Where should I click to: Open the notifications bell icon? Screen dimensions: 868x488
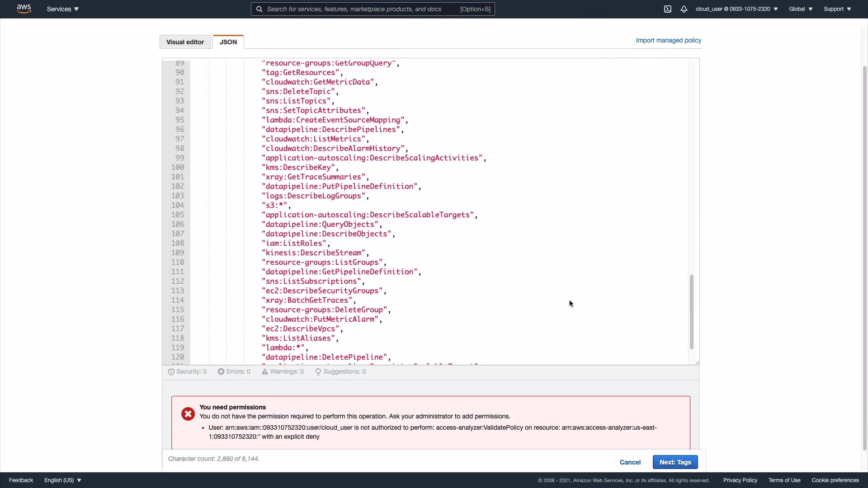(684, 9)
